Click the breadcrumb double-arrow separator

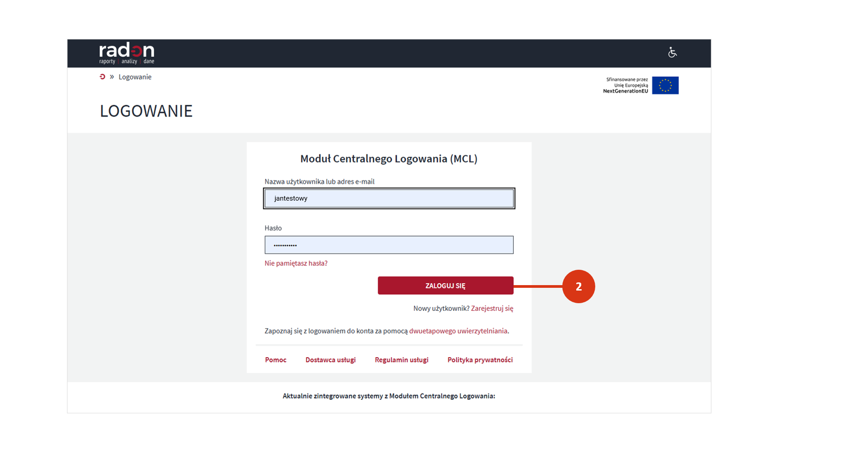tap(112, 77)
